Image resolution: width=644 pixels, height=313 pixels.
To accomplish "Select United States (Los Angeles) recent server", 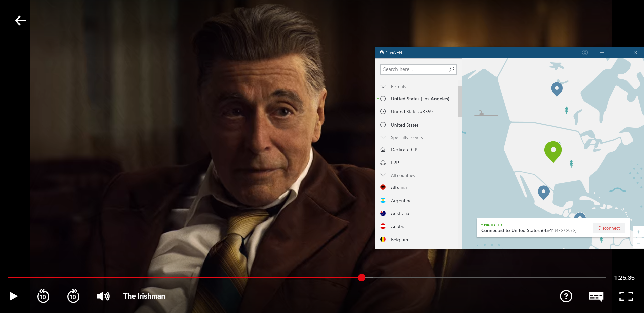I will tap(417, 99).
